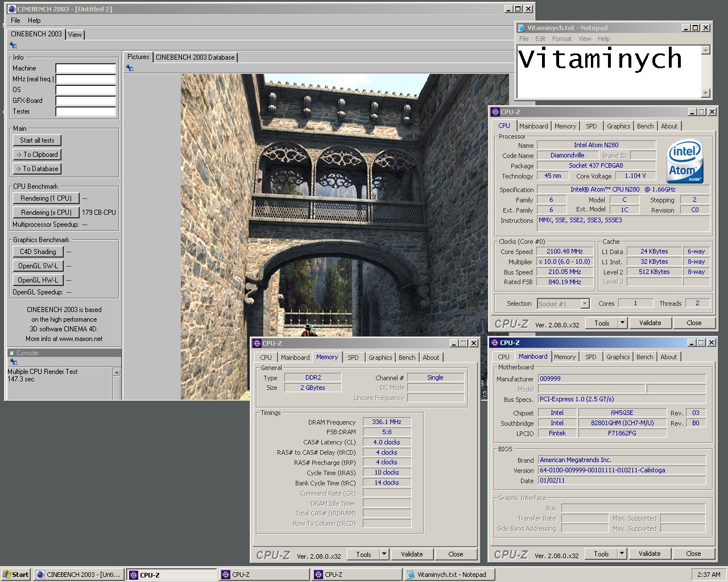The width and height of the screenshot is (728, 582).
Task: Click Start button Windows logo
Action: click(7, 575)
